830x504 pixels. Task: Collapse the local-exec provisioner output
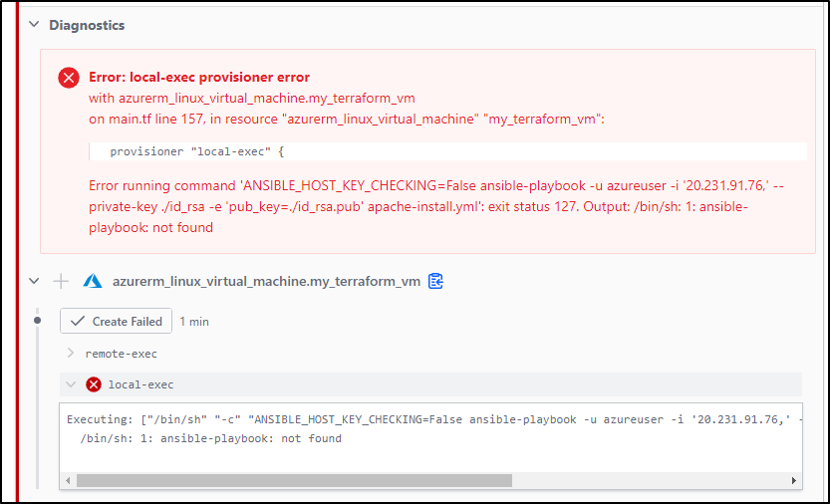(x=71, y=384)
